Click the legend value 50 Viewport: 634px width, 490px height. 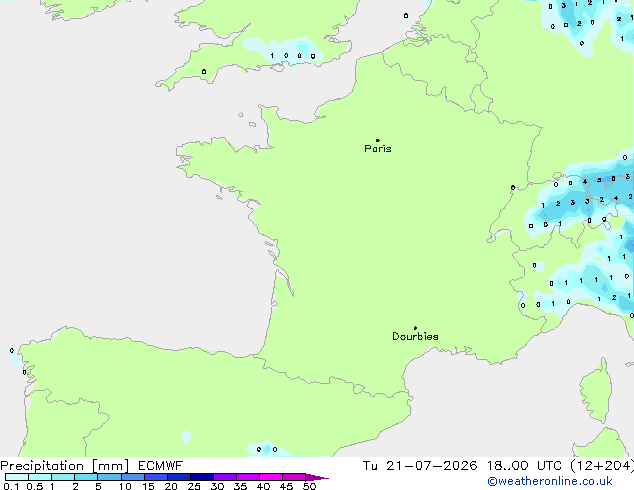pyautogui.click(x=310, y=486)
